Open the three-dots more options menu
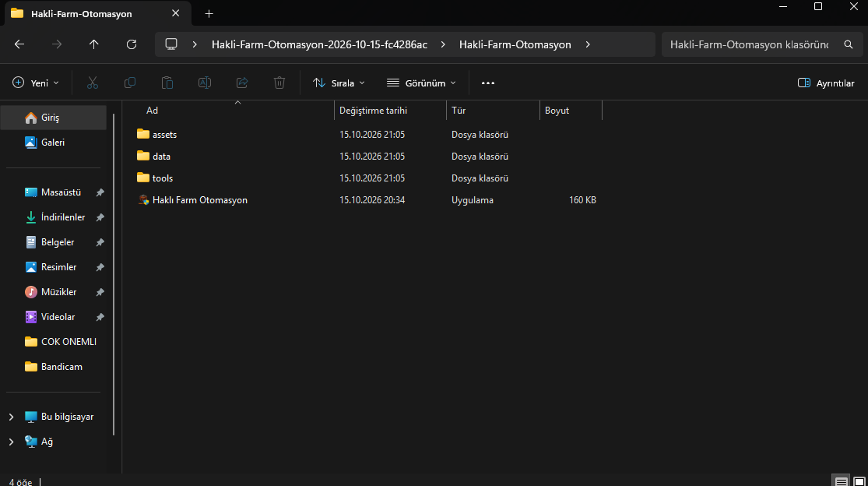 click(x=487, y=83)
